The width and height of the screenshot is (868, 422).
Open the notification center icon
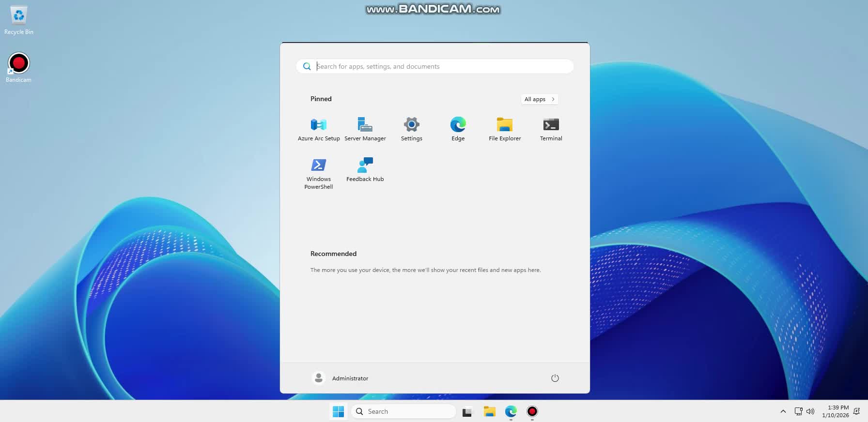coord(856,411)
